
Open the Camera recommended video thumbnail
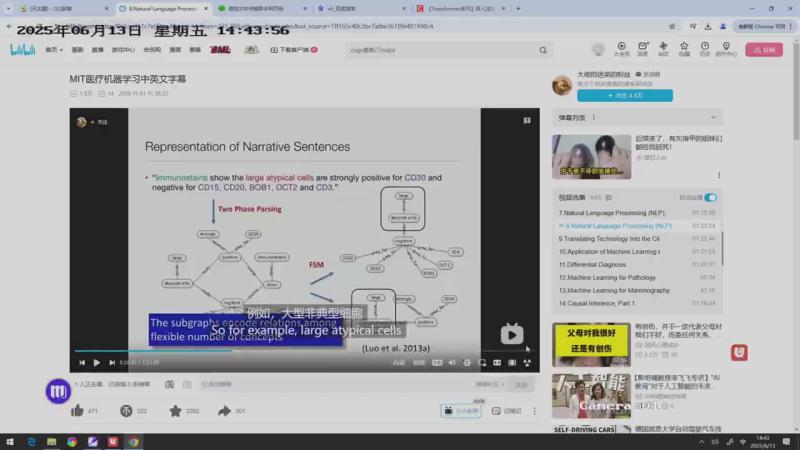pyautogui.click(x=591, y=396)
